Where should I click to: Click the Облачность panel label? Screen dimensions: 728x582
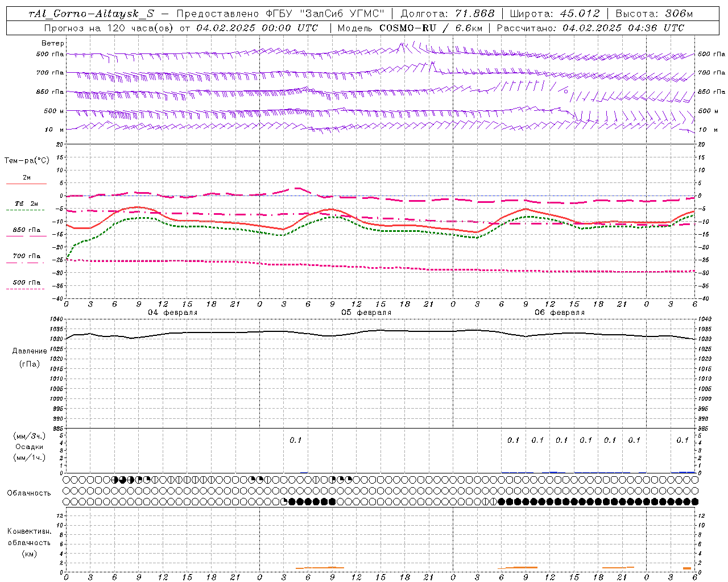click(x=29, y=493)
